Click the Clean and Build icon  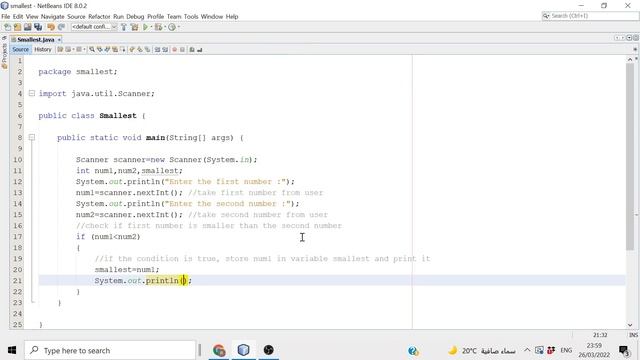click(134, 27)
